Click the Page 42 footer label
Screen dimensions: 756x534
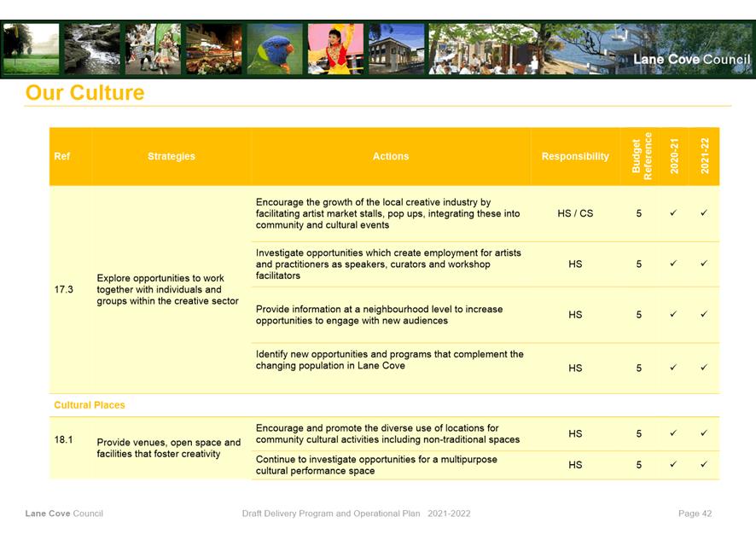pyautogui.click(x=695, y=514)
